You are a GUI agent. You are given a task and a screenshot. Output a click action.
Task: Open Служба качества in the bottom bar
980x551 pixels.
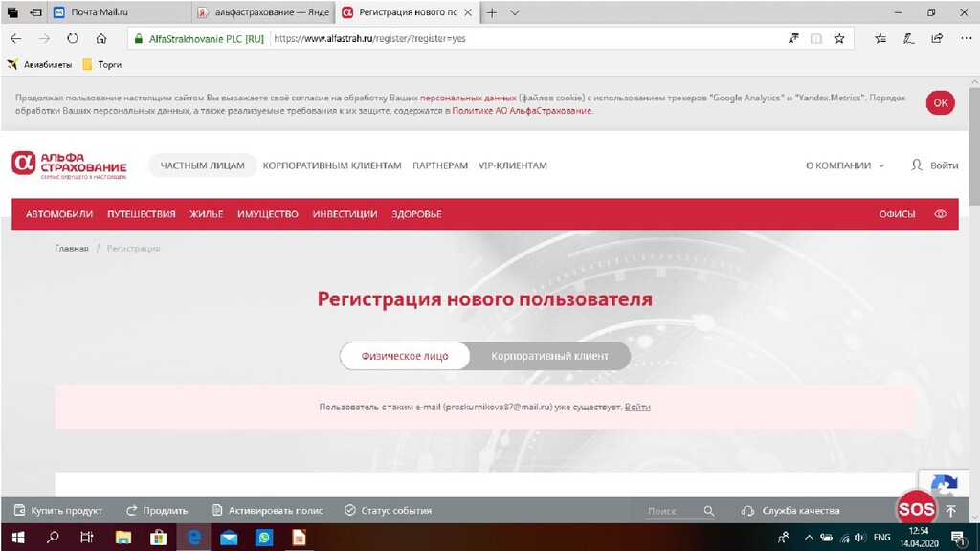791,511
